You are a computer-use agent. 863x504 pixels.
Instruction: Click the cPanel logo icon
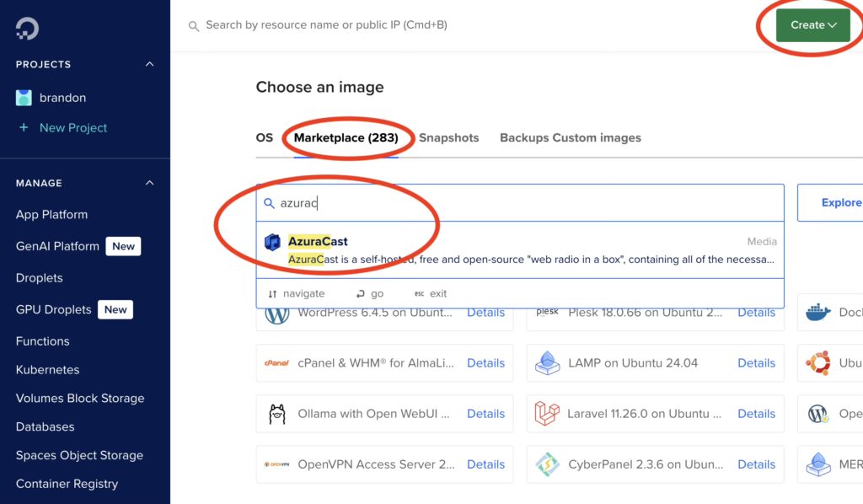click(x=276, y=363)
